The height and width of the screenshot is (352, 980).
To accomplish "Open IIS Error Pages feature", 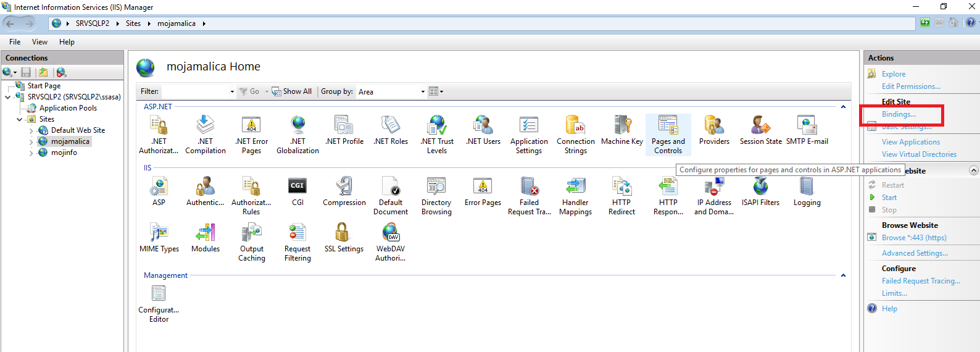I will [483, 191].
